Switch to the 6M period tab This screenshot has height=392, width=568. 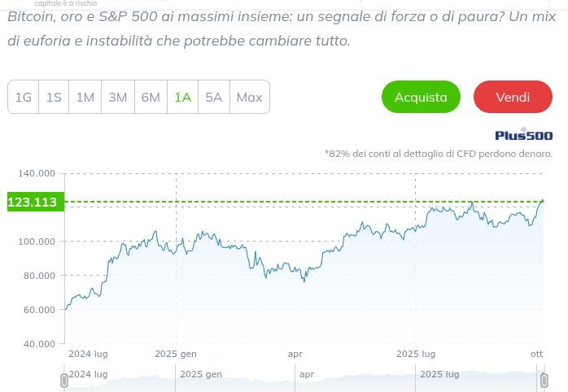[x=151, y=97]
